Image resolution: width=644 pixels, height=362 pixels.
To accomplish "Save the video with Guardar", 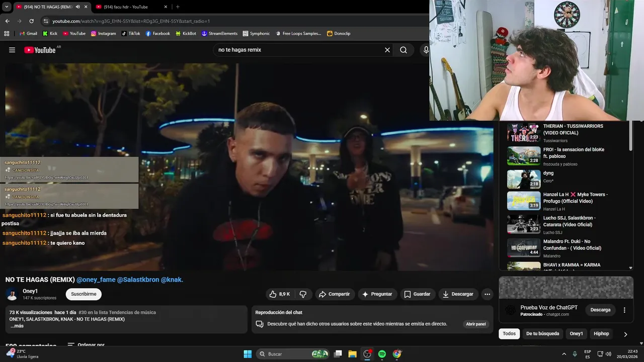I will [x=418, y=294].
